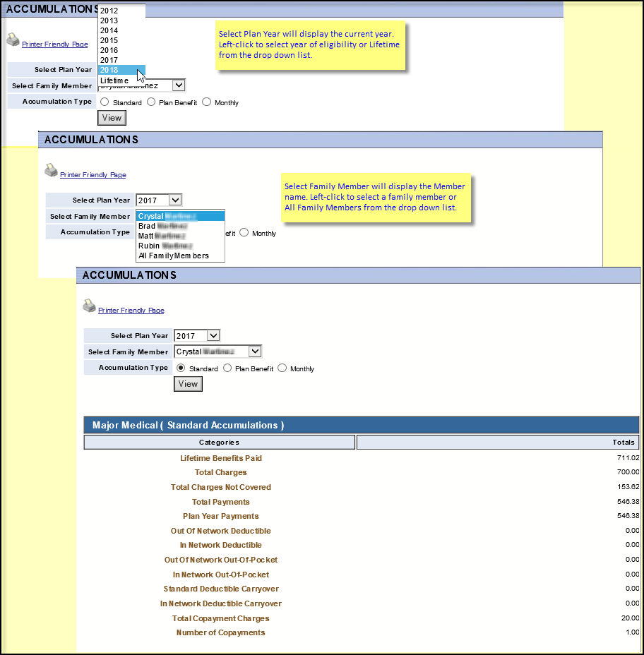Open Printer Friendly Page link in top panel

click(55, 44)
